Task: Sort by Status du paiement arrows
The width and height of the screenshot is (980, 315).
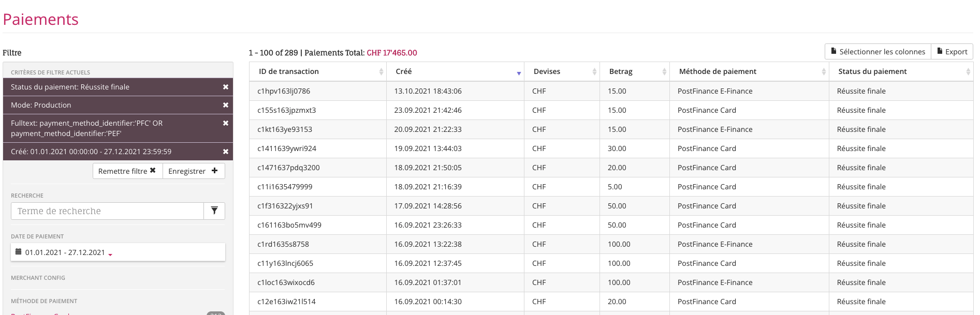Action: point(968,72)
